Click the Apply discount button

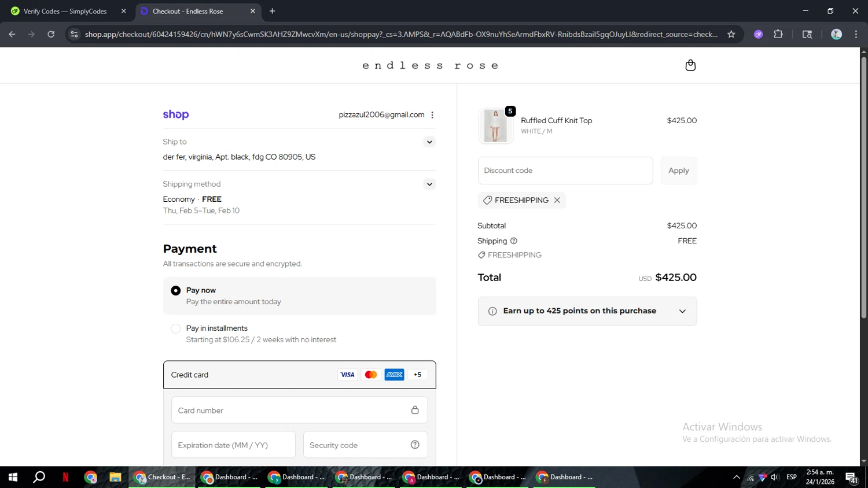point(679,171)
